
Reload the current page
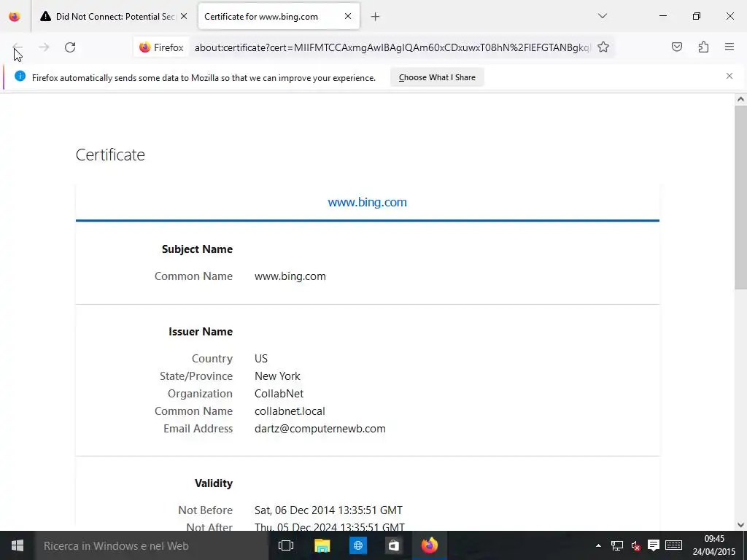[x=70, y=47]
